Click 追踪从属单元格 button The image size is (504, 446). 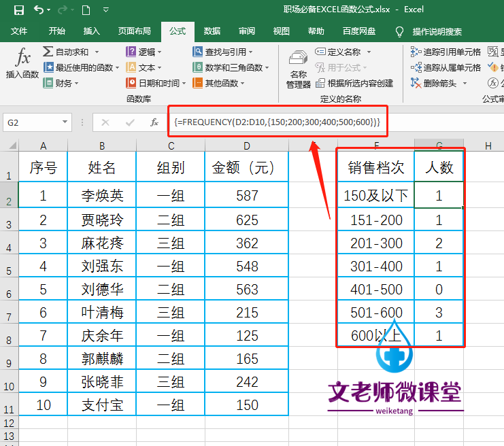tap(446, 67)
